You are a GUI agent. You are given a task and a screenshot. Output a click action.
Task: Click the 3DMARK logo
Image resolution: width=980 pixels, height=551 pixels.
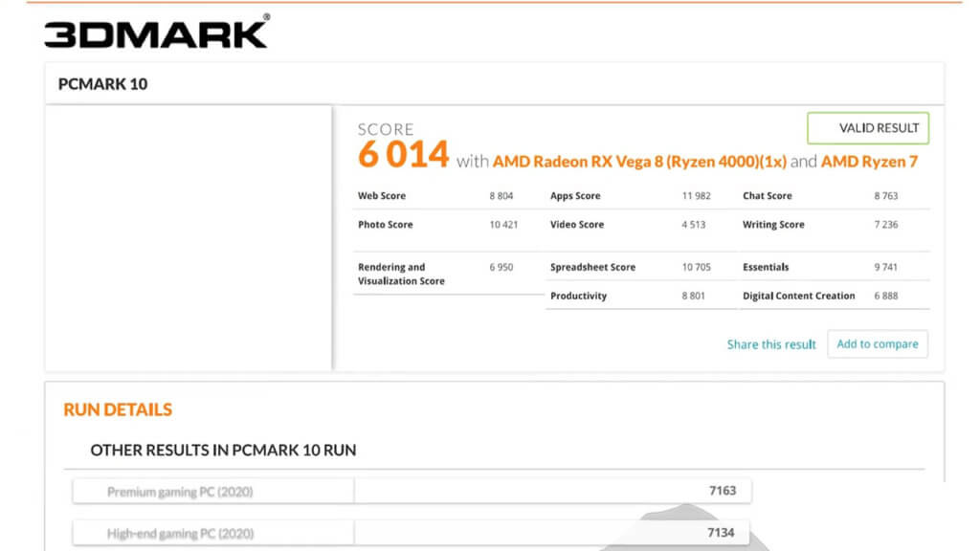(x=157, y=32)
